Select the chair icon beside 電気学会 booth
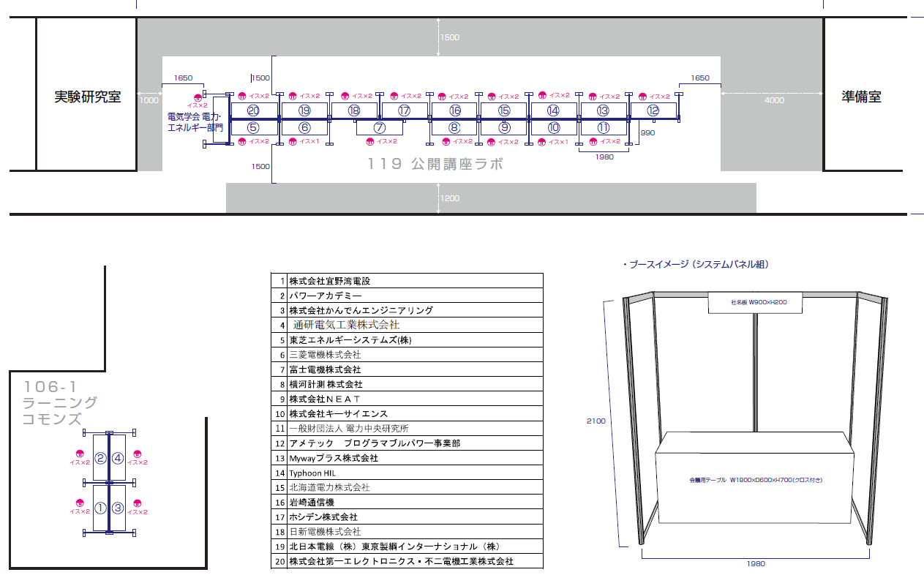The image size is (924, 575). 197,97
